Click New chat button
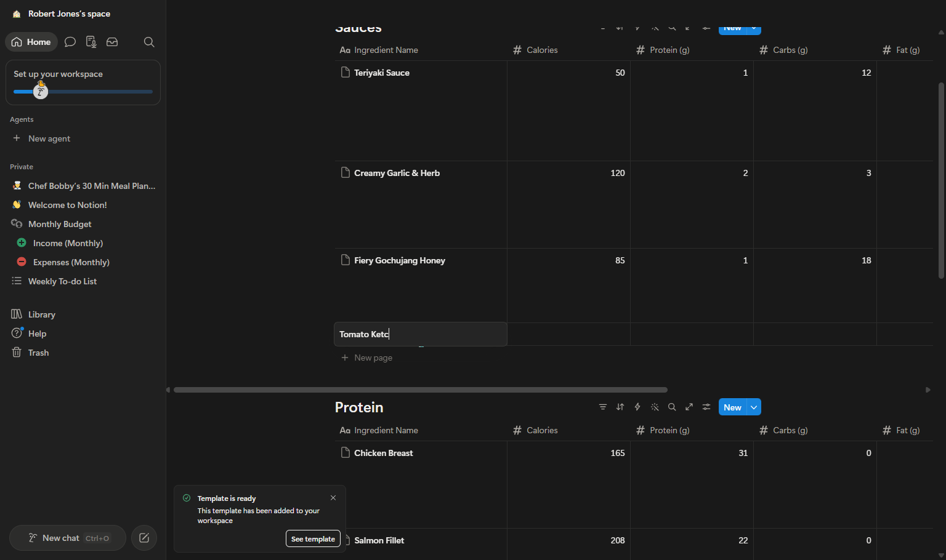 68,538
